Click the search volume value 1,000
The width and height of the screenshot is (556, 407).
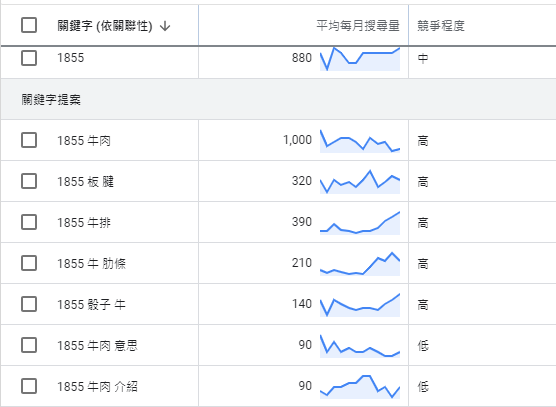coord(298,140)
